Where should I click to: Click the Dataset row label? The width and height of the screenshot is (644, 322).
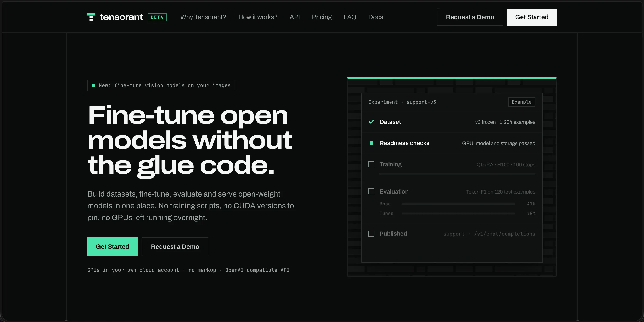click(390, 122)
